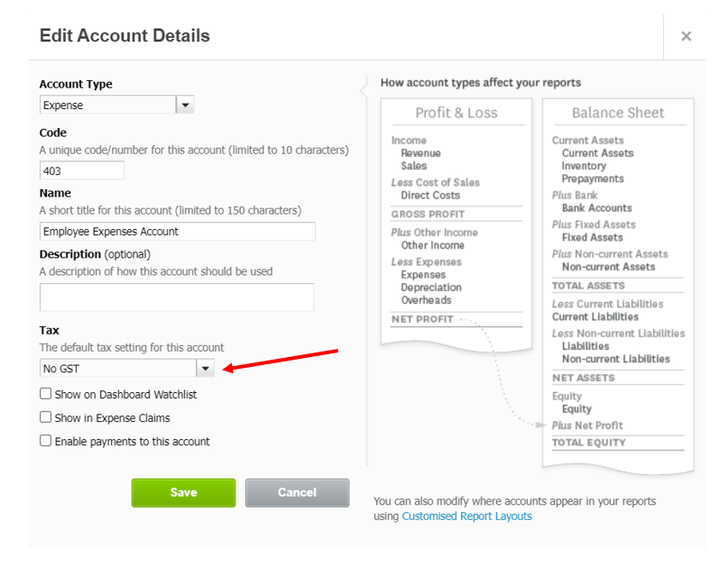Enable Show on Dashboard Watchlist
The image size is (728, 567).
[x=45, y=394]
